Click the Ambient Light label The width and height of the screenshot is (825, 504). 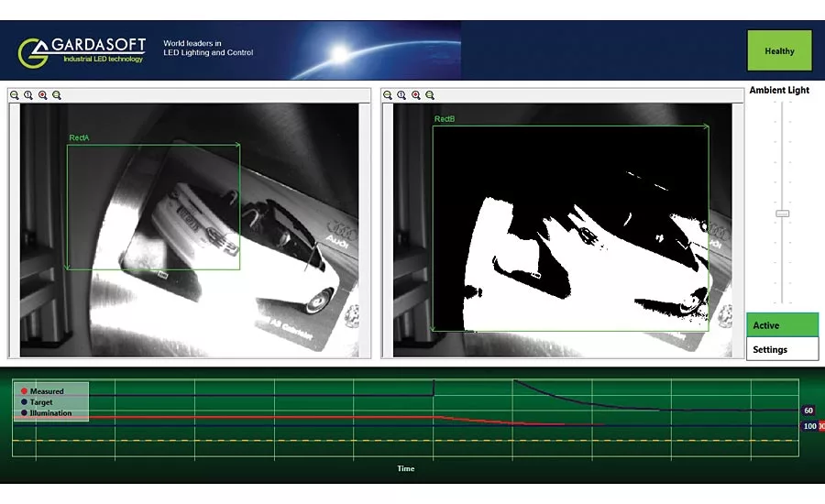(779, 90)
